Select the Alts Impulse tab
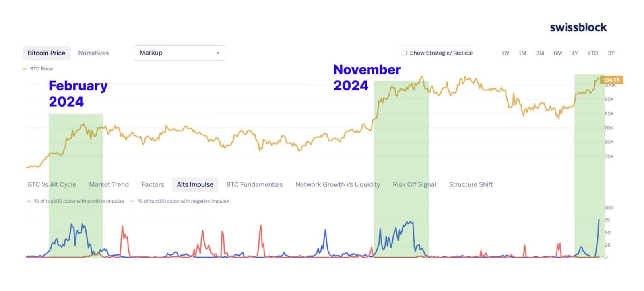Screen dimensions: 644x291 click(195, 184)
